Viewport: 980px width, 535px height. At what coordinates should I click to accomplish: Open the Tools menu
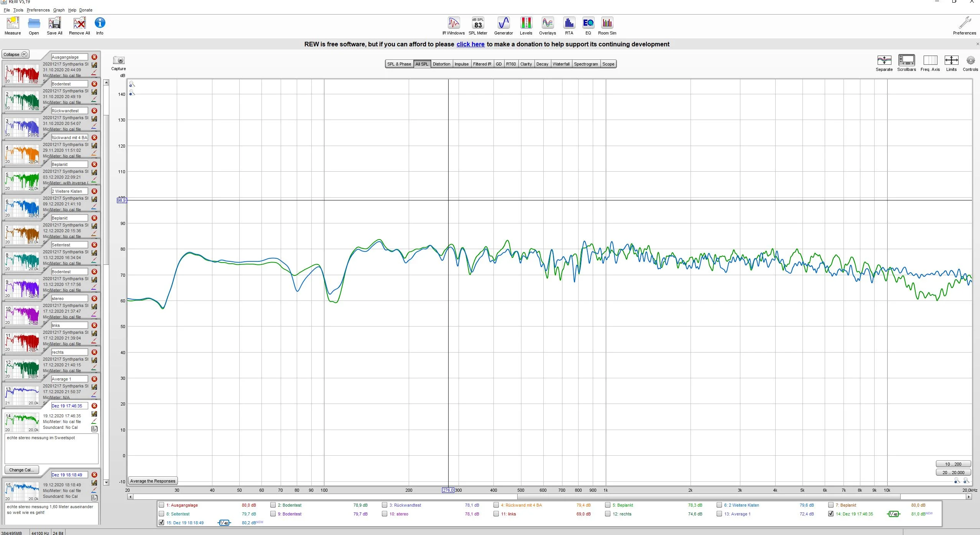pyautogui.click(x=18, y=10)
